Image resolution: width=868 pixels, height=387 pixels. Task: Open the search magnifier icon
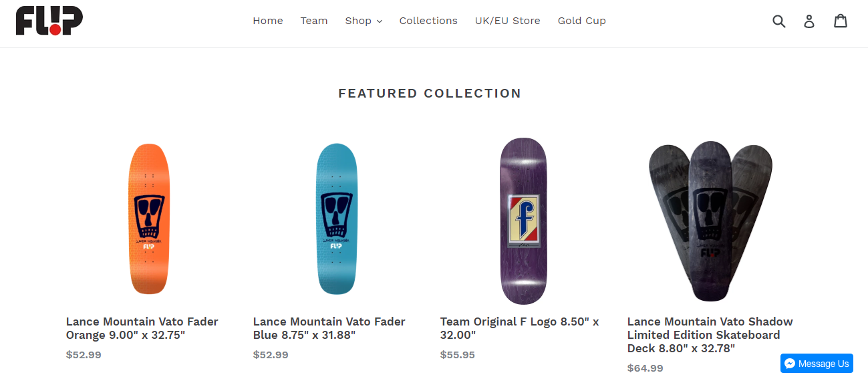coord(778,21)
